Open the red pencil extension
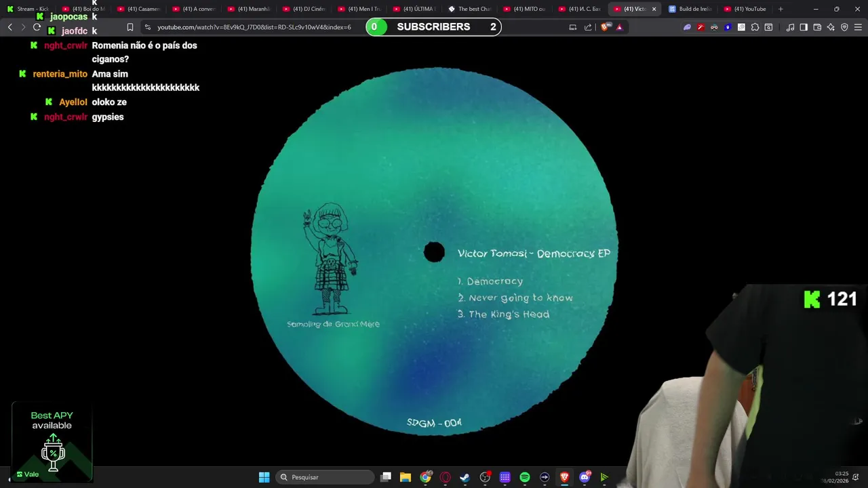Screen dimensions: 868x488 tap(701, 27)
